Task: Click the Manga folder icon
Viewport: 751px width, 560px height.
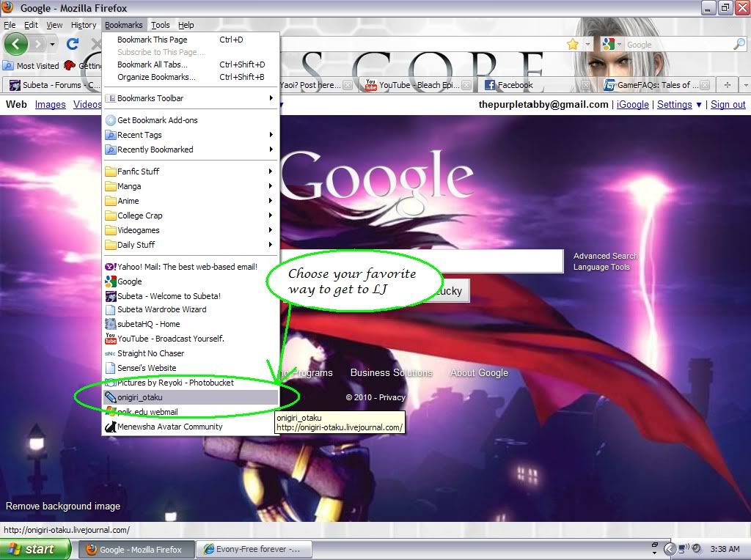Action: click(x=111, y=186)
